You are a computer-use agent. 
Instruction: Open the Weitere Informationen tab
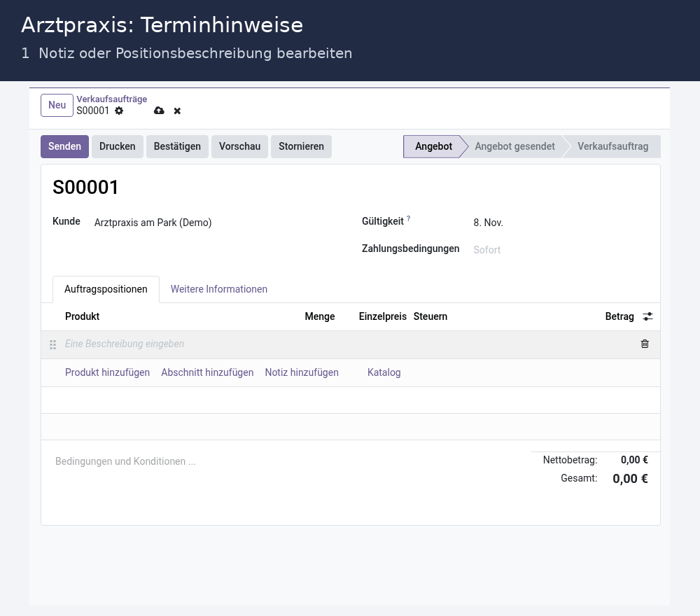tap(218, 289)
